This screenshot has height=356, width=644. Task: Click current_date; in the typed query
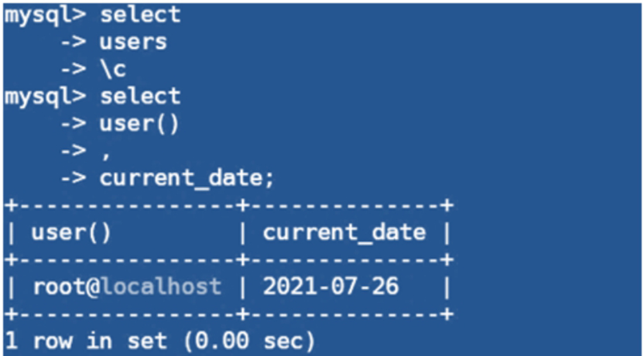(186, 179)
